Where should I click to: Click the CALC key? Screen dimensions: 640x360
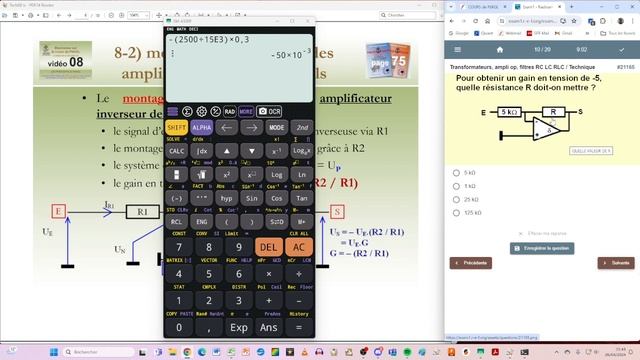[x=176, y=151]
